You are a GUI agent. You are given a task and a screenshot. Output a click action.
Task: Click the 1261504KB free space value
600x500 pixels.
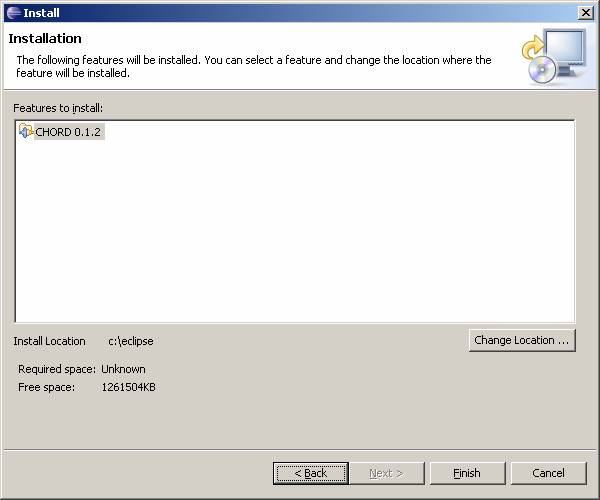pos(129,387)
